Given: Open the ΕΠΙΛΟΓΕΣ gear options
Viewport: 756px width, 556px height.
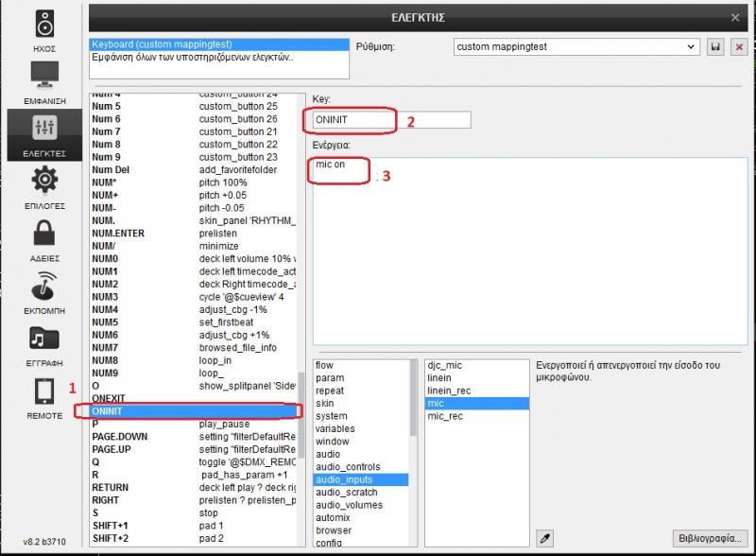Looking at the screenshot, I should click(x=43, y=185).
